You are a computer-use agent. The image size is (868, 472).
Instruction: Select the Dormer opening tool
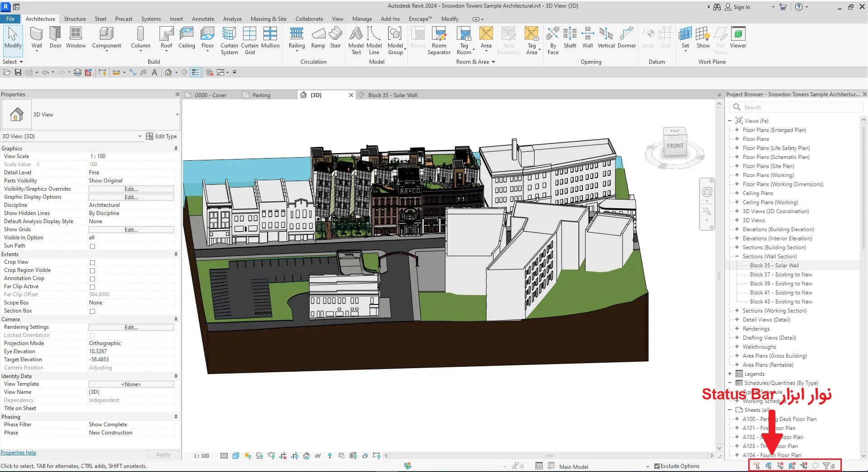point(627,38)
